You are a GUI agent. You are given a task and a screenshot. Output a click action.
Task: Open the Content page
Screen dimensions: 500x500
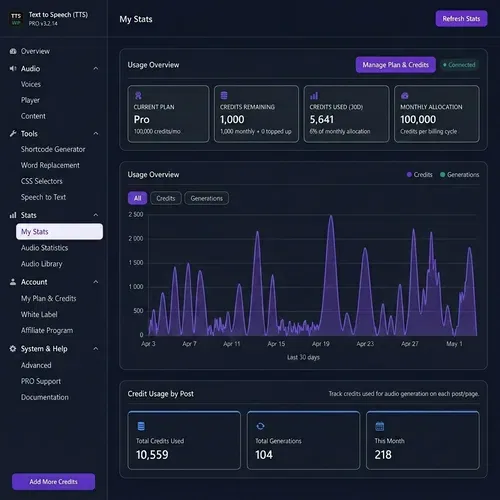pos(33,116)
